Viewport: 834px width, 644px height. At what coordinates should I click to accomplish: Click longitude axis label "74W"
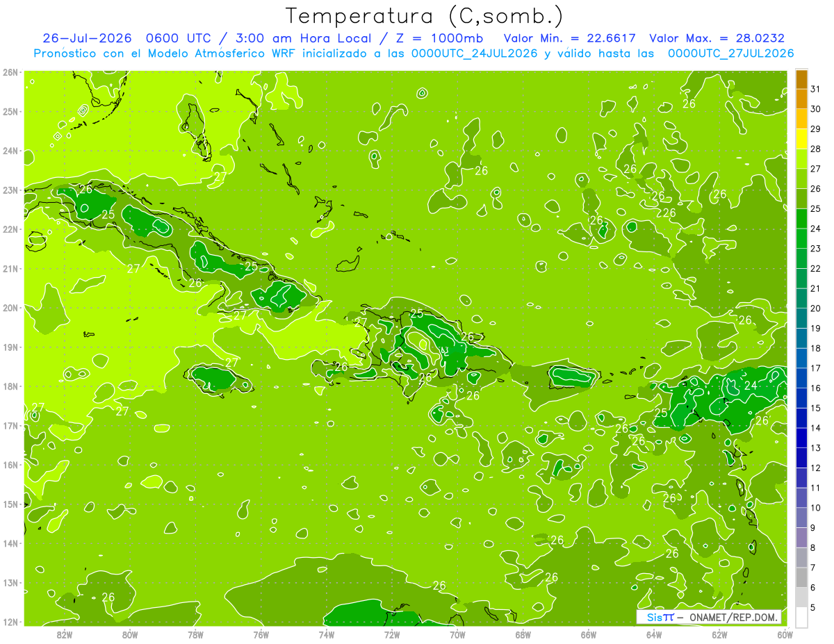(x=327, y=634)
